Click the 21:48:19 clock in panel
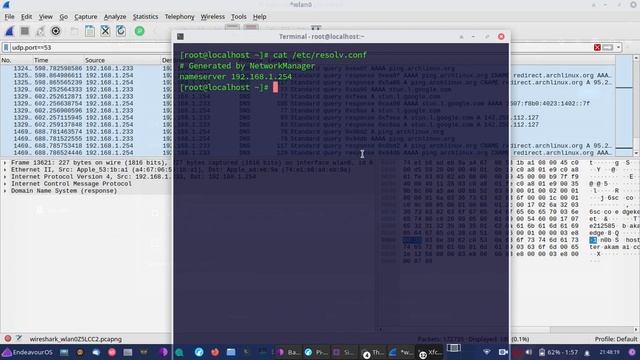Image resolution: width=640 pixels, height=360 pixels. coord(609,352)
